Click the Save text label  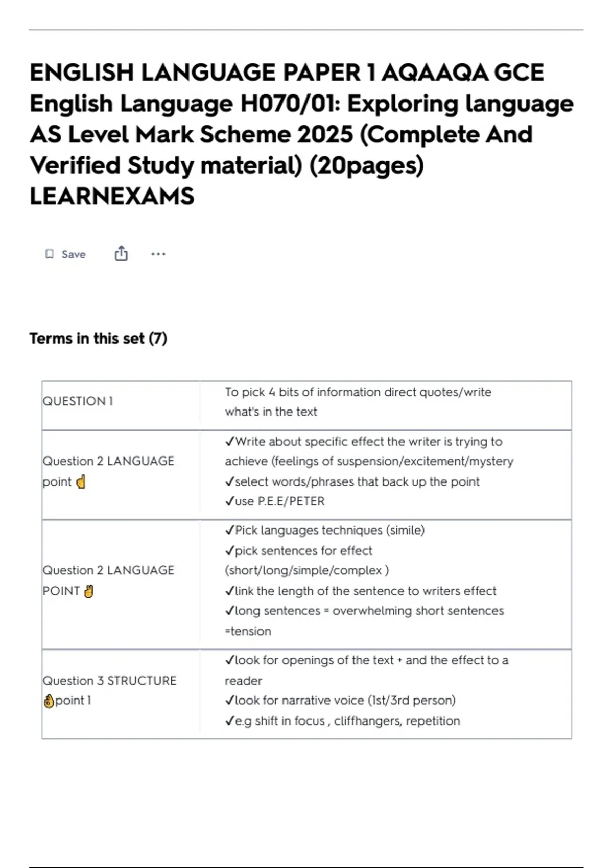tap(74, 254)
